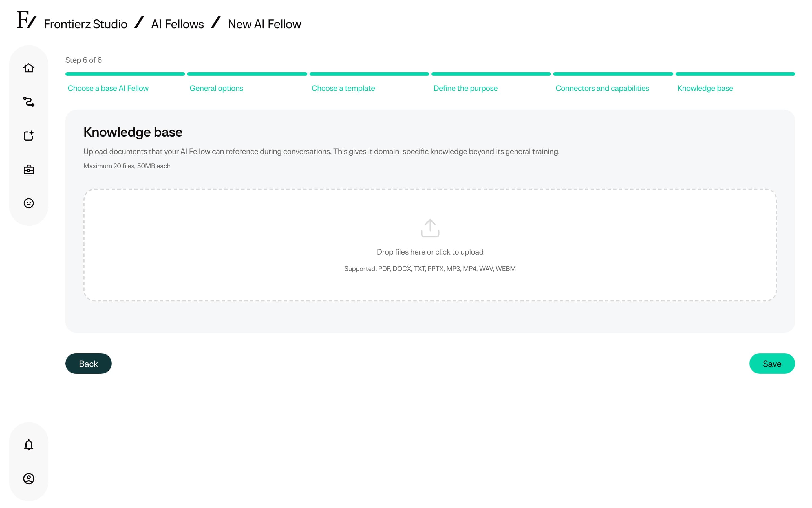Open the Home icon in sidebar
The height and width of the screenshot is (508, 812).
pyautogui.click(x=28, y=68)
